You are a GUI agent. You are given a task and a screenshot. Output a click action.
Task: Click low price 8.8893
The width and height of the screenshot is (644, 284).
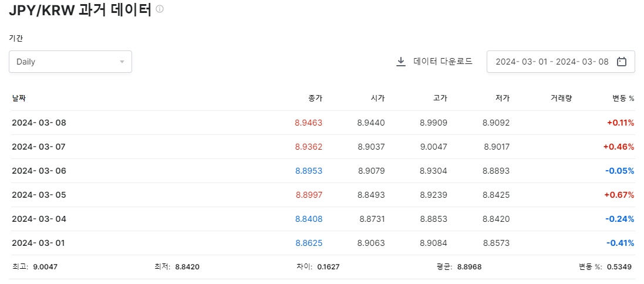496,171
